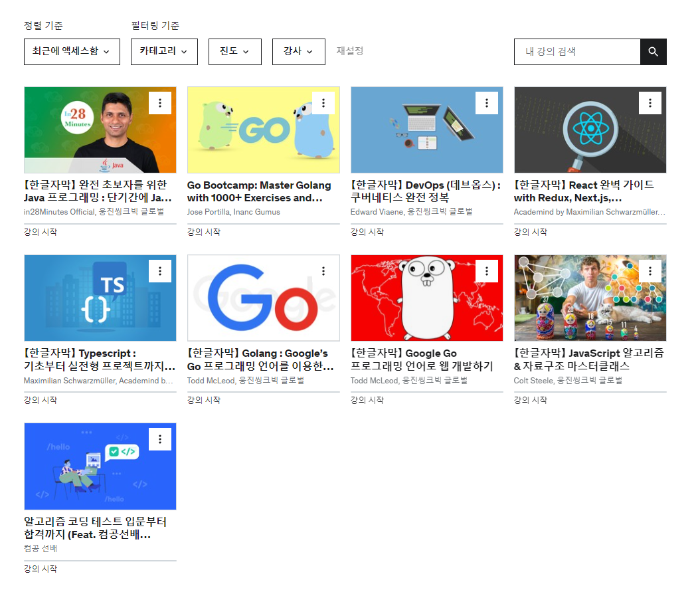Screen dimensions: 700x592
Task: Open options menu on DevOps course card
Action: [487, 103]
